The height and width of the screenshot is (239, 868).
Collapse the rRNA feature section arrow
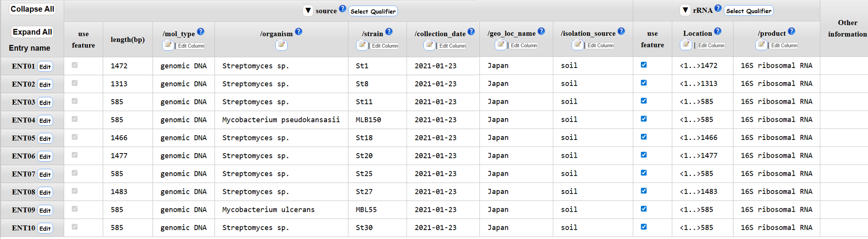coord(685,10)
